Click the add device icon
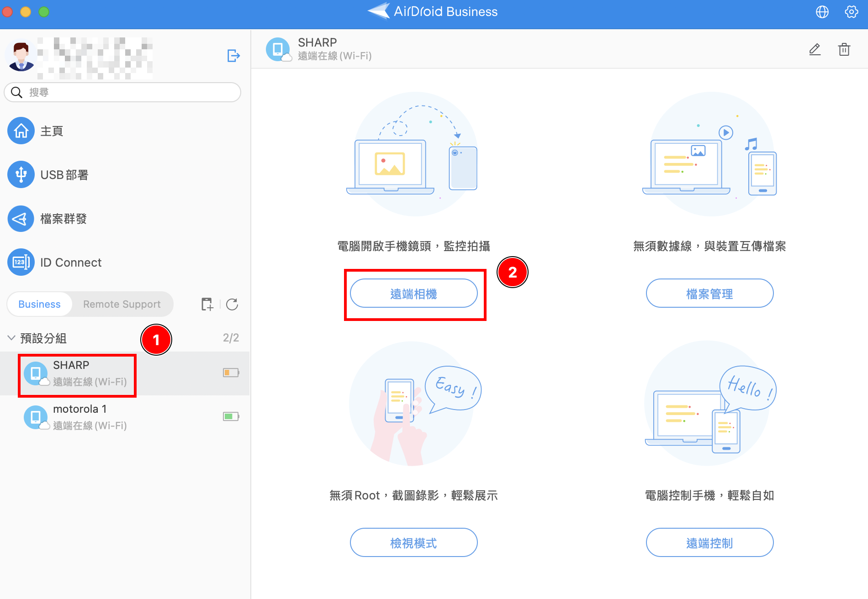Viewport: 868px width, 599px height. tap(207, 304)
